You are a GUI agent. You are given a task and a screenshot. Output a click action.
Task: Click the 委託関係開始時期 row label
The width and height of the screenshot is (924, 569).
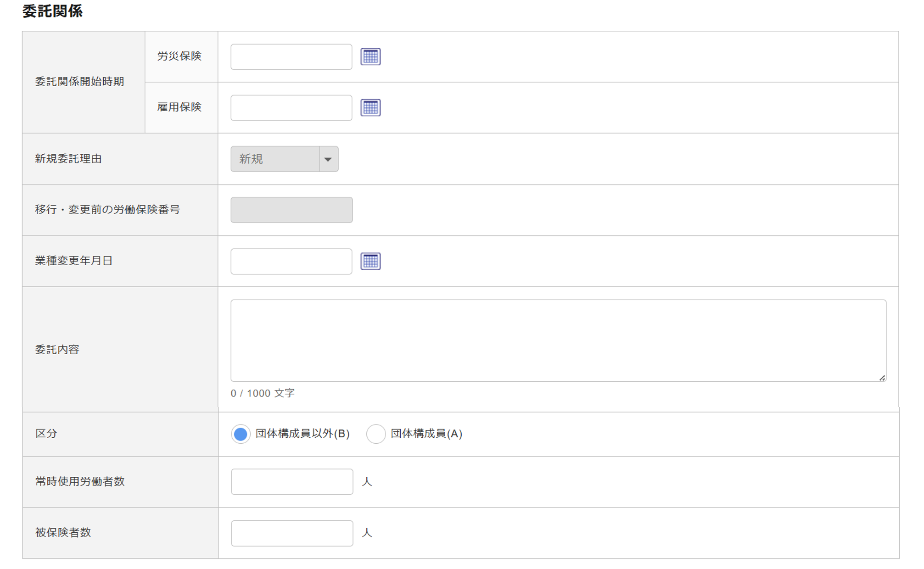click(79, 82)
